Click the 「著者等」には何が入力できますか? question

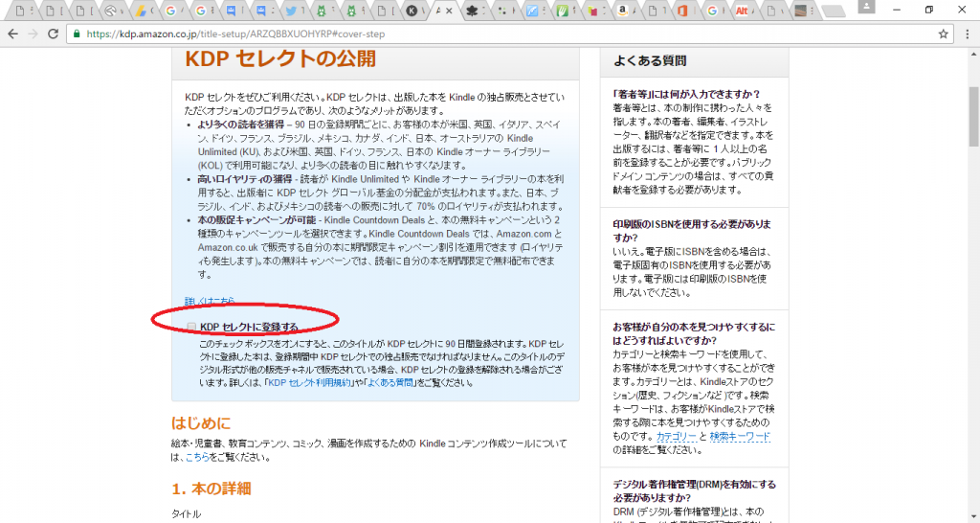687,95
